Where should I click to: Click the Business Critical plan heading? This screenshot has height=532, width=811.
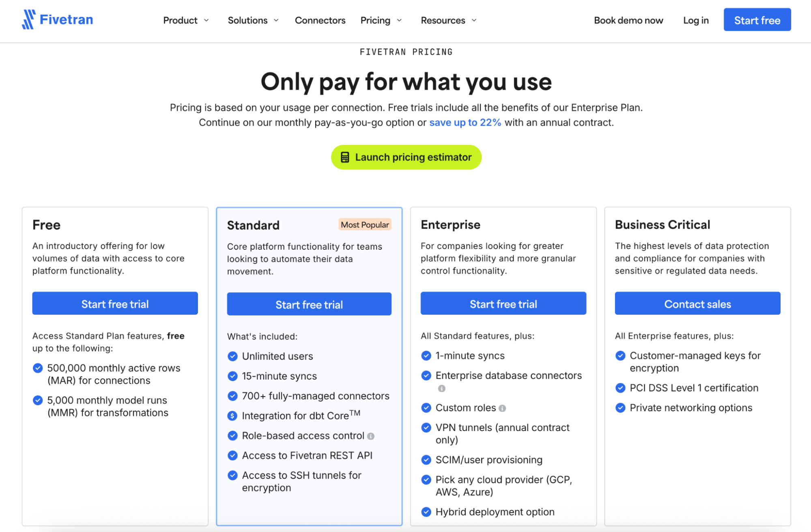[x=663, y=225]
